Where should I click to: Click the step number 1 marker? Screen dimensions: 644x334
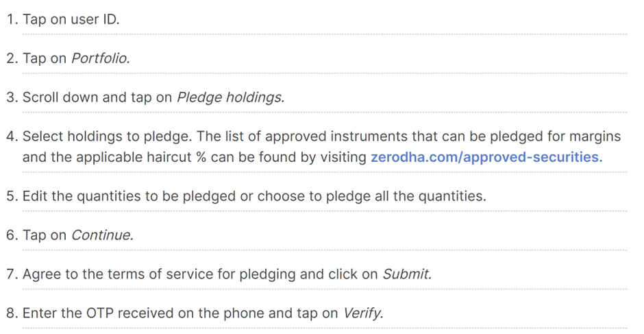click(x=12, y=19)
